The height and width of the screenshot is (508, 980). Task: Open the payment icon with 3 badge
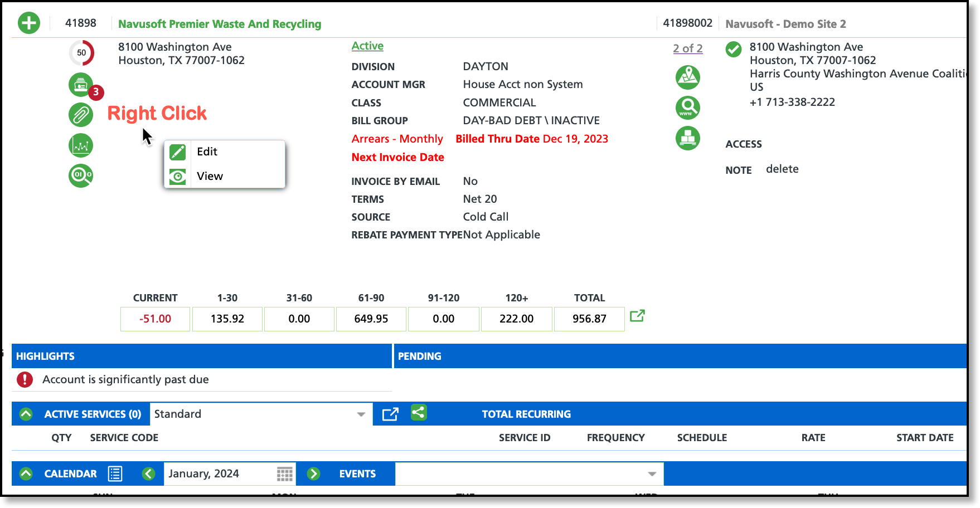pyautogui.click(x=81, y=85)
